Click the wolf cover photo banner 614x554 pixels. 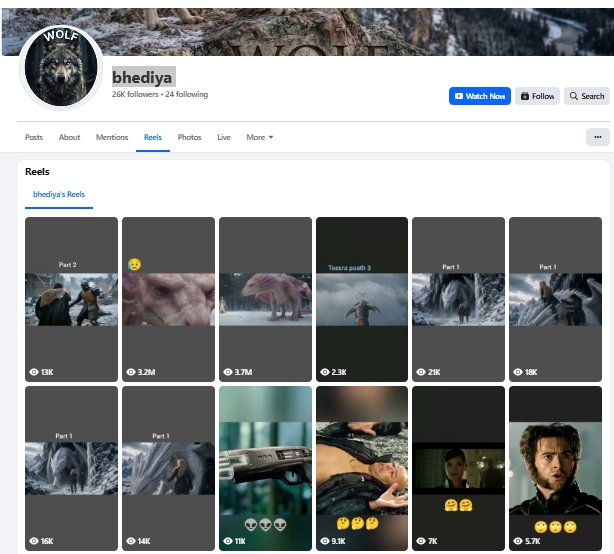[307, 32]
